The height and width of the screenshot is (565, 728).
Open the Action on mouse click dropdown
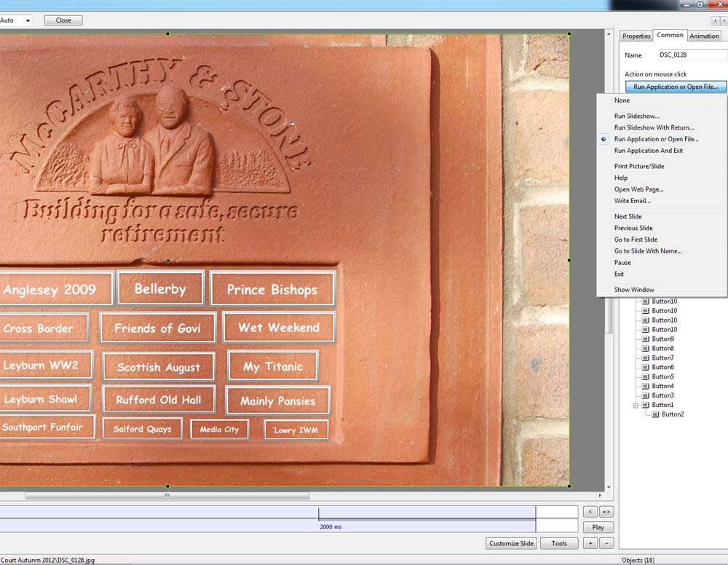point(676,87)
